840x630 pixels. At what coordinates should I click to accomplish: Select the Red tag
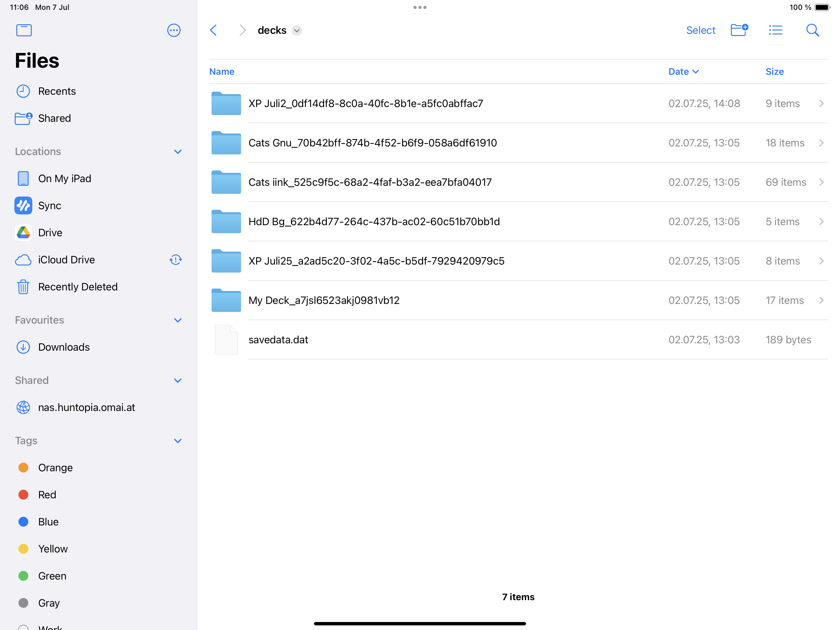point(47,495)
